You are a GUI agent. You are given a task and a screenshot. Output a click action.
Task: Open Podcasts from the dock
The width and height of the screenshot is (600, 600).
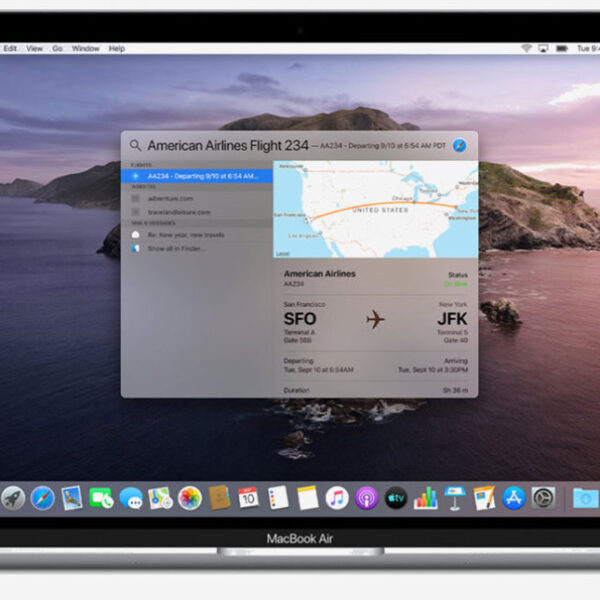(x=367, y=498)
